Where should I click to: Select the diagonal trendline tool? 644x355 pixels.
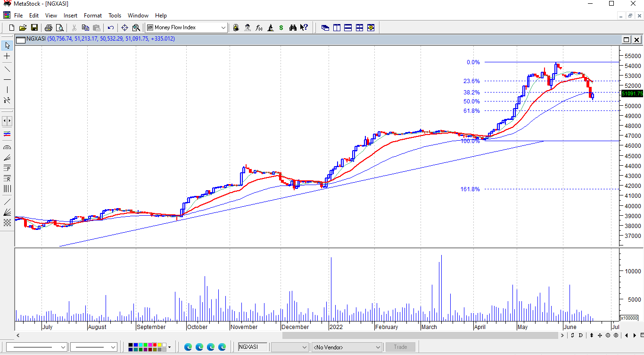[x=7, y=69]
